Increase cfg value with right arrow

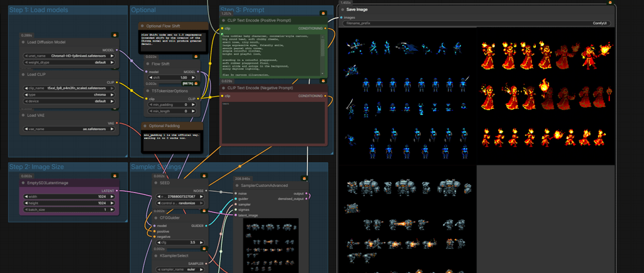click(x=202, y=243)
